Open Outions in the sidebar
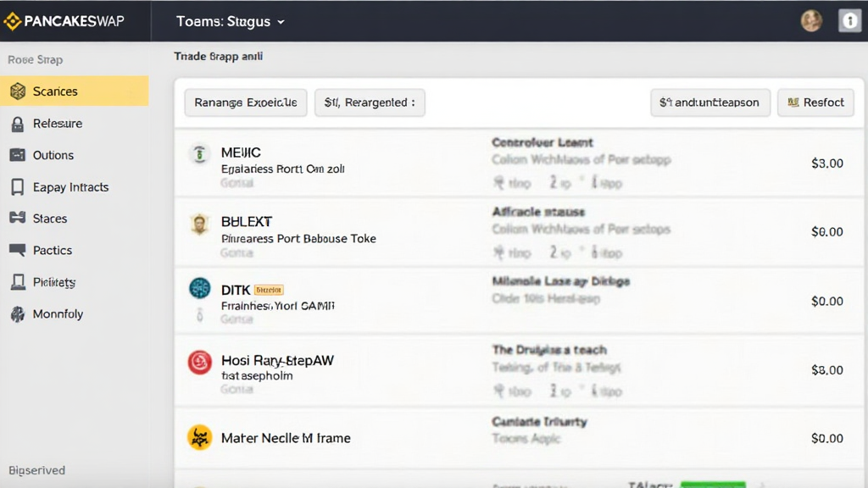 (53, 155)
